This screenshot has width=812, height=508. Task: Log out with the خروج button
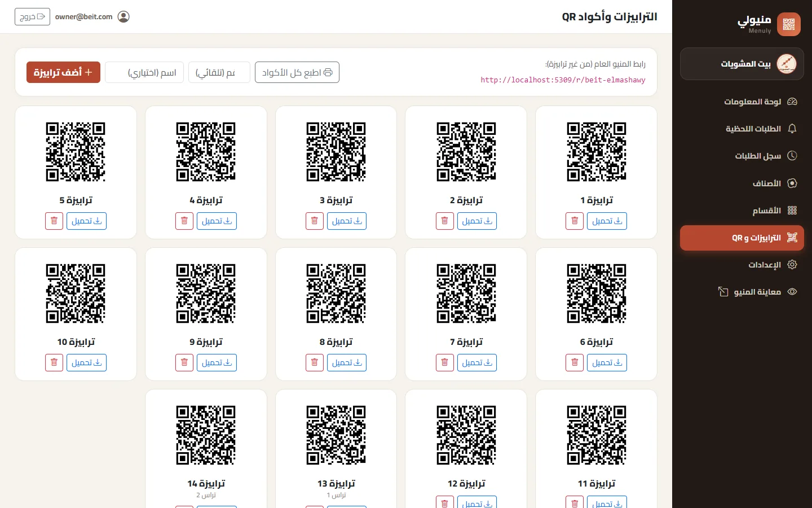coord(32,17)
